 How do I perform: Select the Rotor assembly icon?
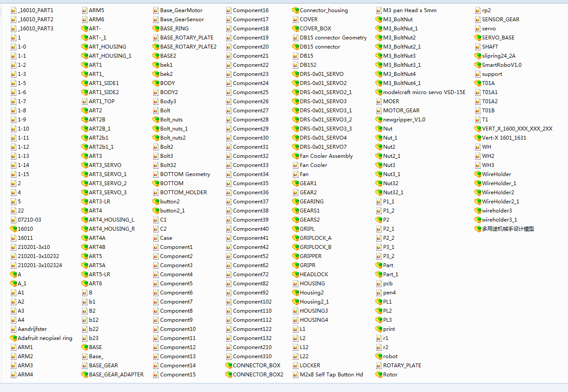tap(379, 375)
